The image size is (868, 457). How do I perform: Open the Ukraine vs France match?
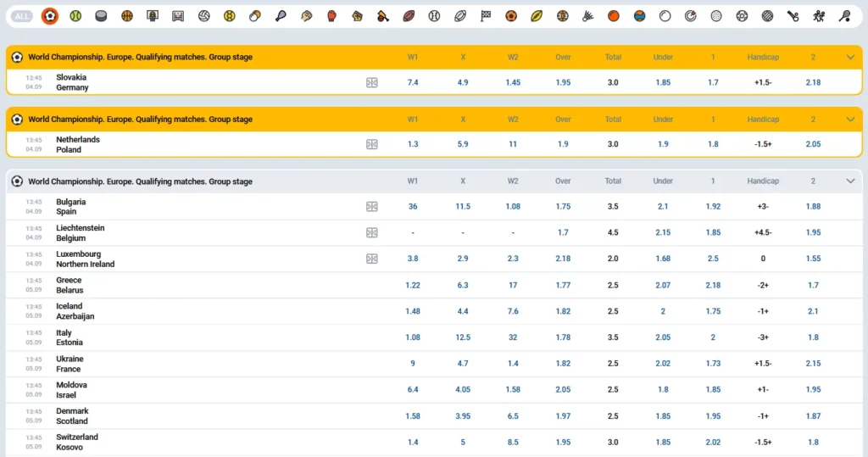pyautogui.click(x=70, y=364)
